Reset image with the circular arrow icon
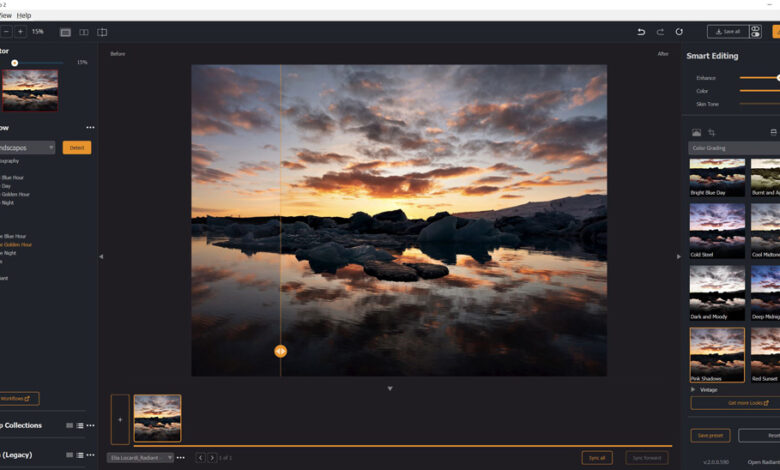This screenshot has width=780, height=470. pos(679,32)
